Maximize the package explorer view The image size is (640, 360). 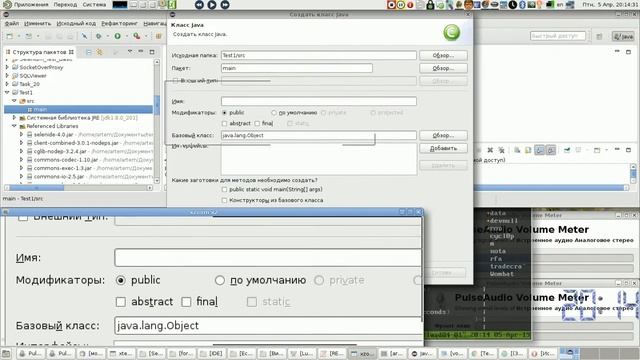152,52
